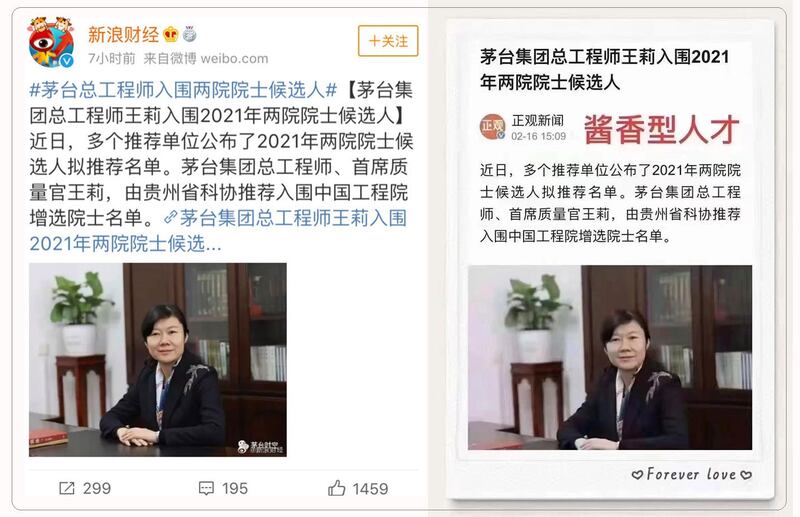Click the 正观新闻 source name
This screenshot has height=517, width=800.
[x=537, y=120]
